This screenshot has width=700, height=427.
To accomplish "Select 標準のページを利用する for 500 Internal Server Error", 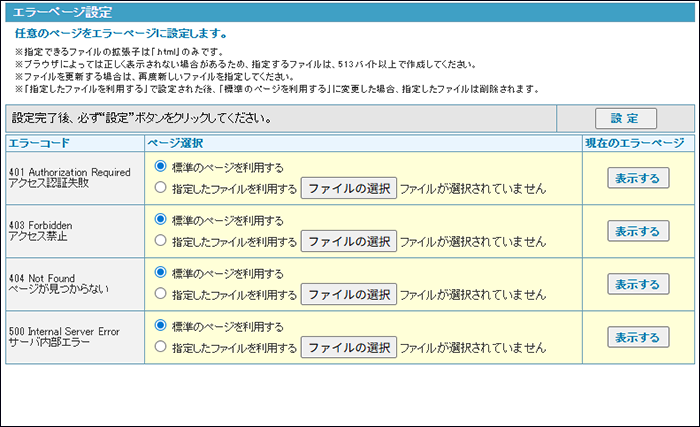I will pyautogui.click(x=161, y=326).
